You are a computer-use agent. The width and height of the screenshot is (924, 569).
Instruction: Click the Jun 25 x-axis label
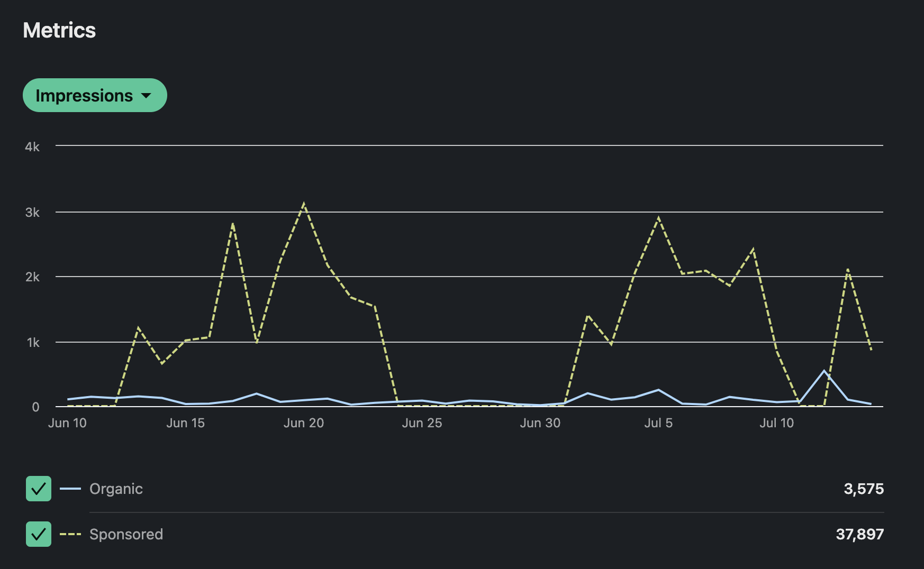point(422,423)
